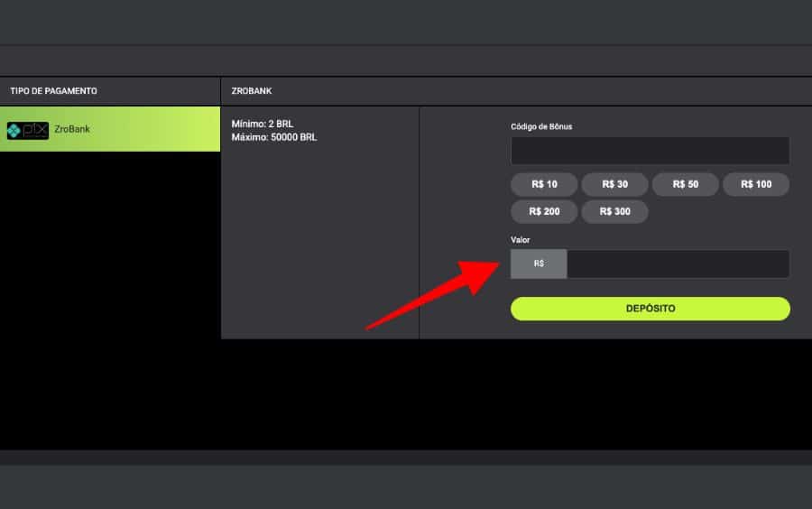Click the Mínimo: 2 BRL text

tap(263, 124)
